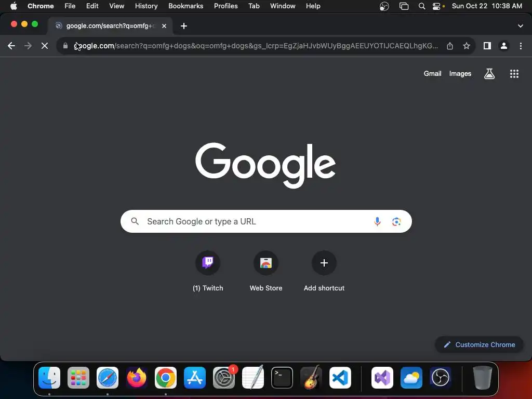Open the Google apps grid

(514, 74)
